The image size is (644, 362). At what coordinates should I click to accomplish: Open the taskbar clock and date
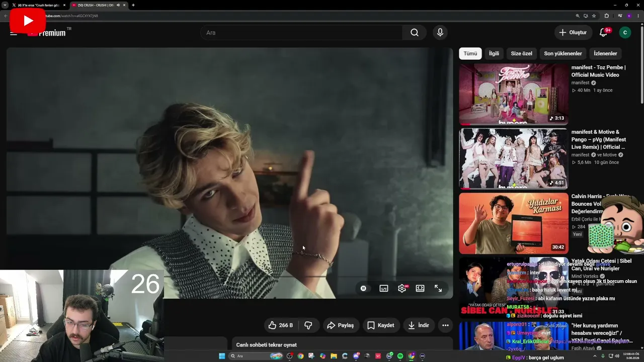click(x=631, y=356)
